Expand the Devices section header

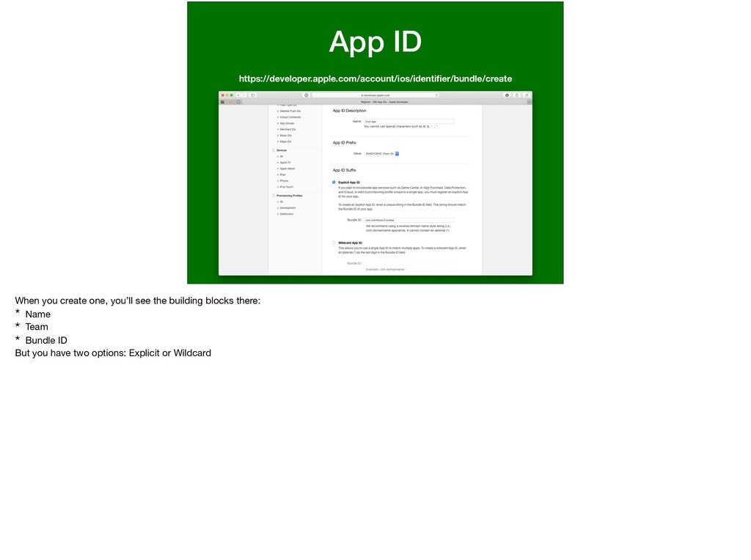pyautogui.click(x=282, y=150)
